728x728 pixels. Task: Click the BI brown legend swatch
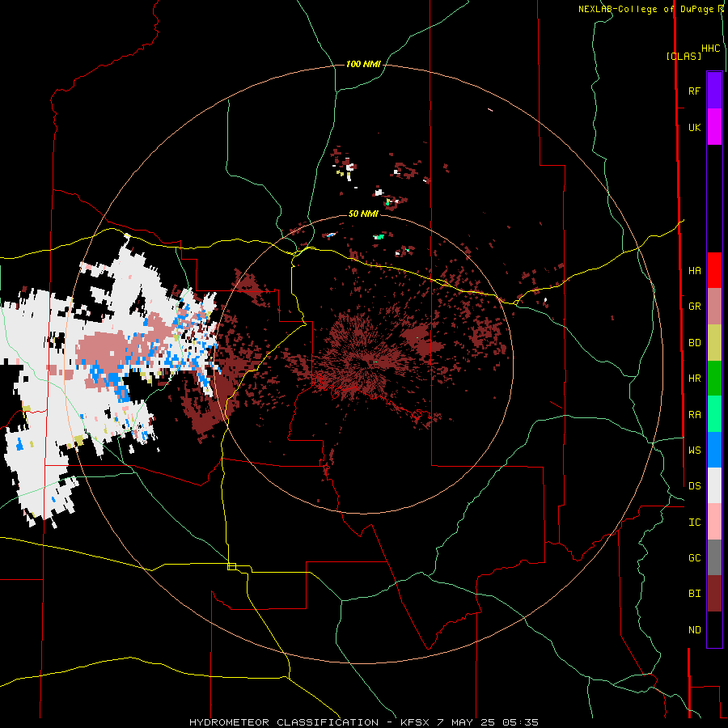click(x=714, y=594)
